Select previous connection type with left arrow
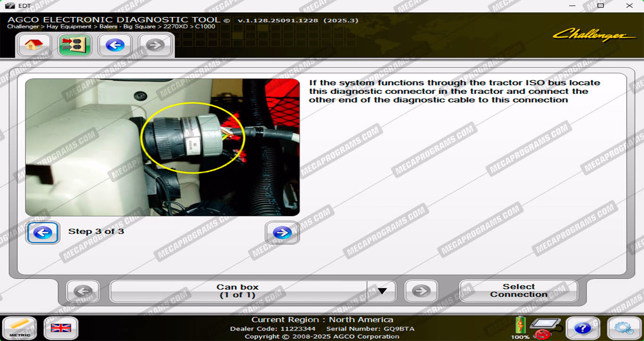This screenshot has height=341, width=644. 83,291
